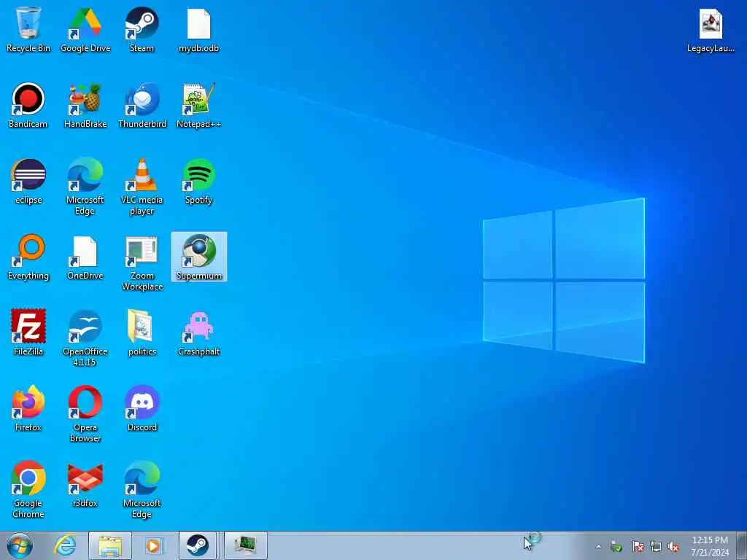Click the Show desktop strip on the taskbar
The image size is (747, 560).
742,545
